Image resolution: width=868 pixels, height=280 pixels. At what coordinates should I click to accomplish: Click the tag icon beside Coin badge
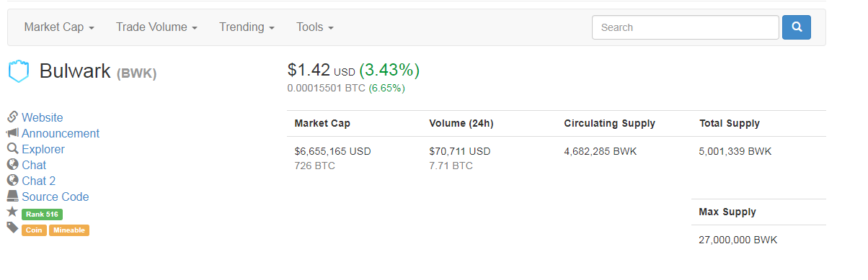click(12, 228)
